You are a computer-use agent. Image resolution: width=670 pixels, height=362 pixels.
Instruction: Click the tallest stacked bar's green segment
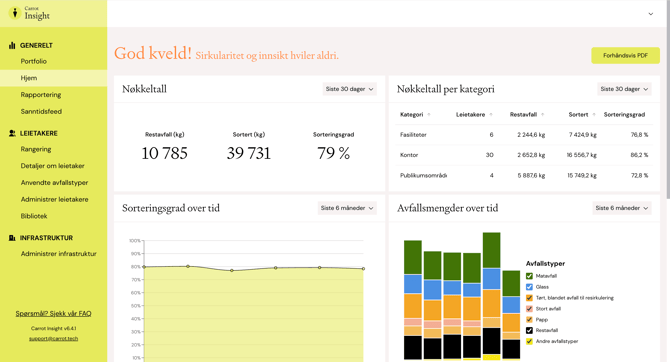pos(491,250)
